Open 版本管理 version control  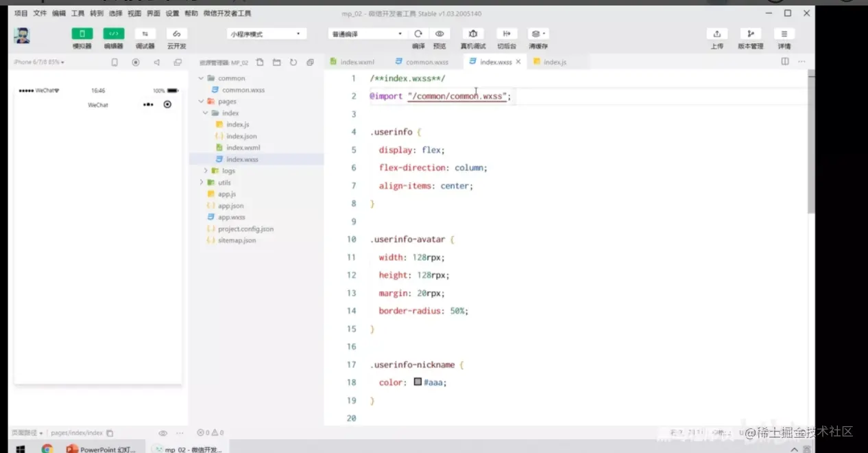(751, 34)
